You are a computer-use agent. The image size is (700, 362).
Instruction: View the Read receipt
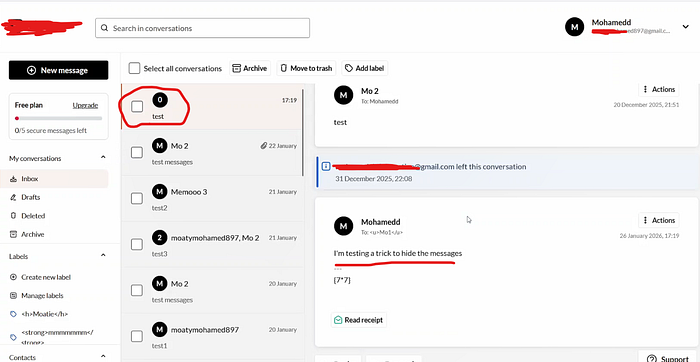click(x=359, y=320)
